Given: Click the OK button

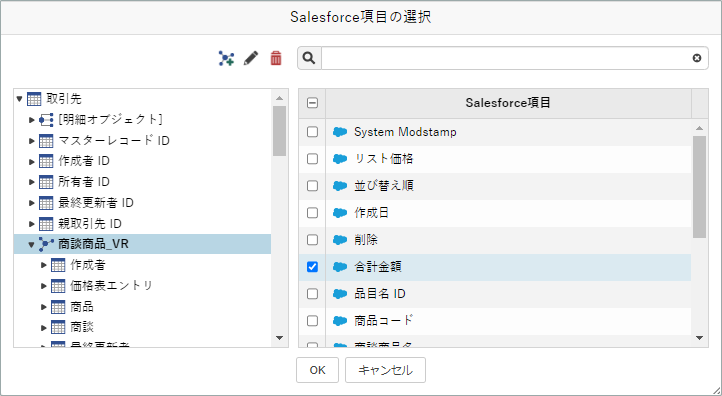Looking at the screenshot, I should pos(317,370).
